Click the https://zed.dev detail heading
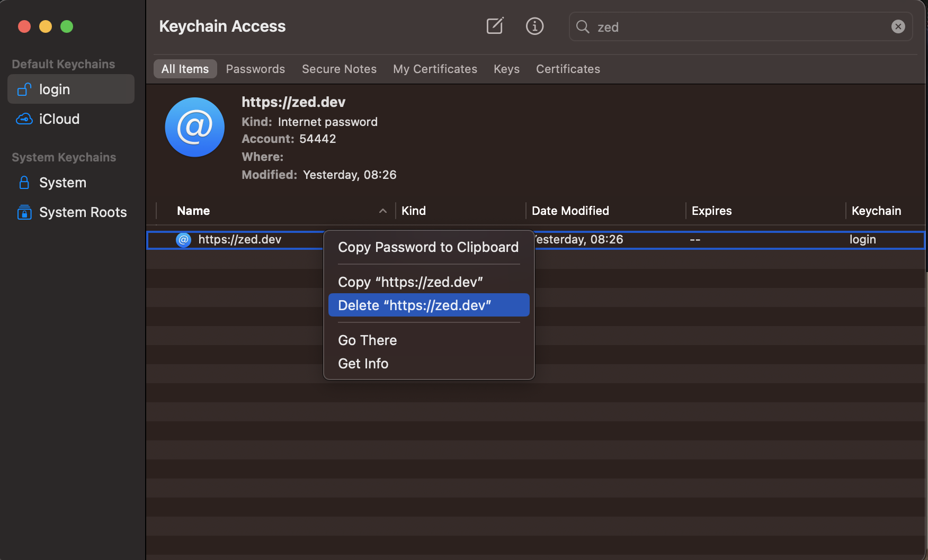This screenshot has height=560, width=928. (x=293, y=102)
